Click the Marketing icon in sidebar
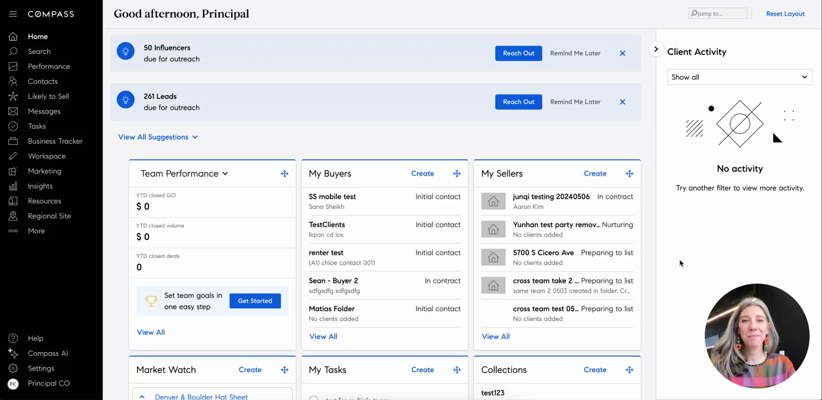 point(13,171)
